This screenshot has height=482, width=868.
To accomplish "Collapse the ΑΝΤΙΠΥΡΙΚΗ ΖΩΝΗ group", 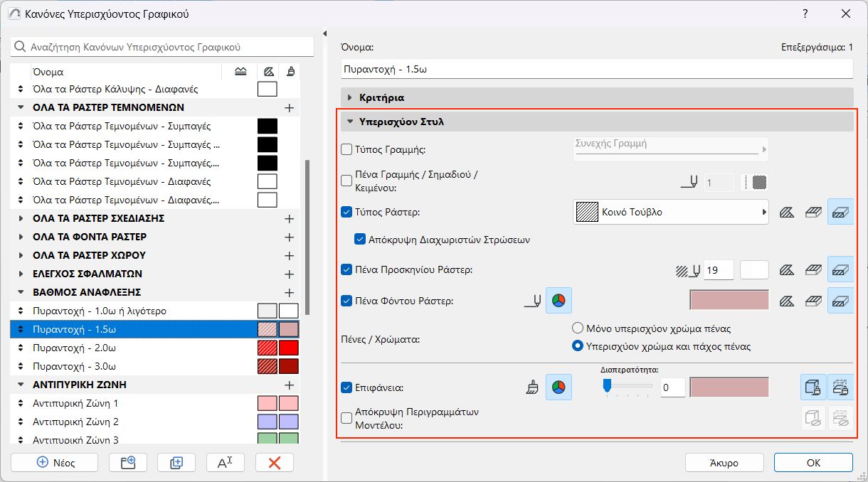I will coord(20,385).
